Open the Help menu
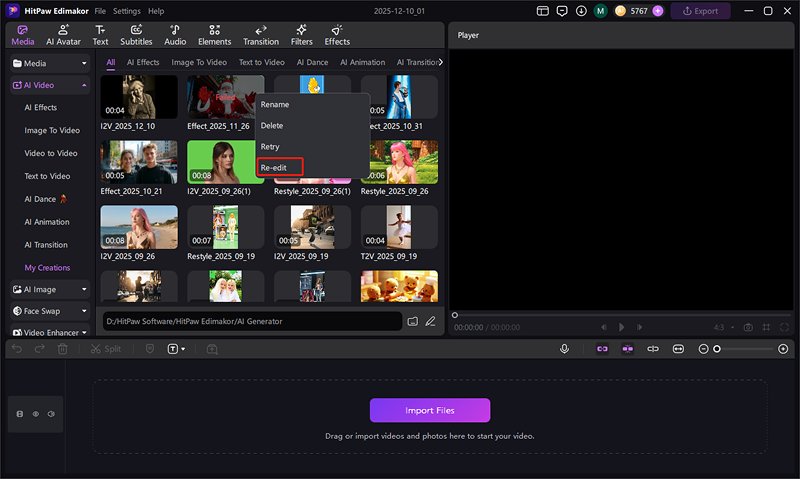Viewport: 800px width, 479px height. (156, 11)
